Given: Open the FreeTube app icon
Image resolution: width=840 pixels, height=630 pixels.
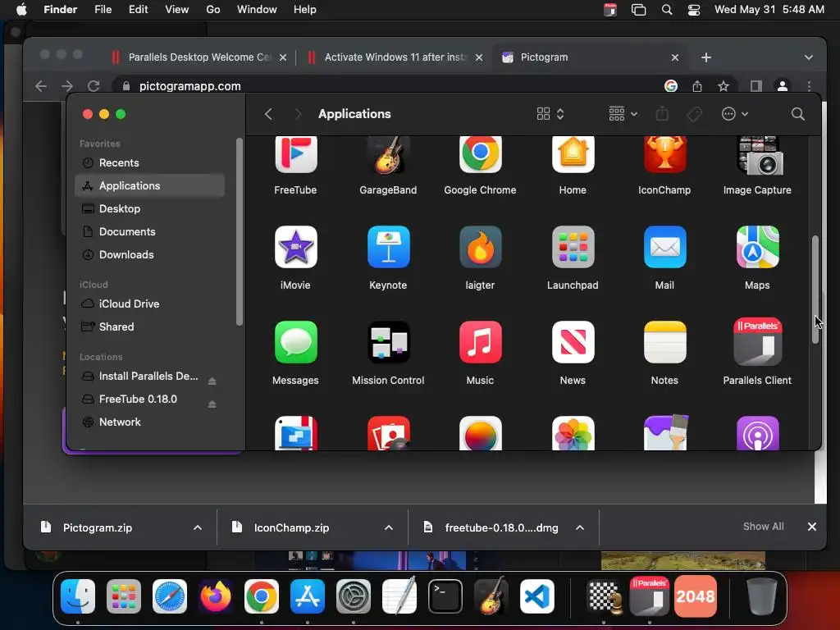Looking at the screenshot, I should [295, 155].
